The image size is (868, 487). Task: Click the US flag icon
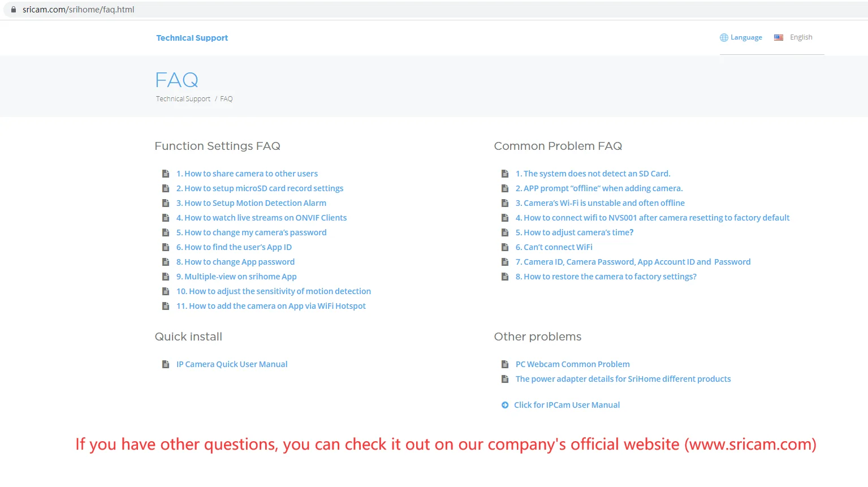point(779,38)
